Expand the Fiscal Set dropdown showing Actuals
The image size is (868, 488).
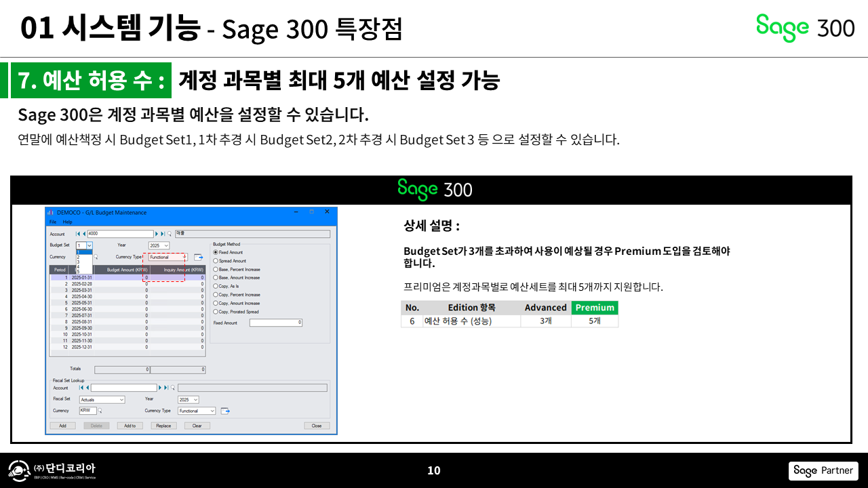[121, 400]
